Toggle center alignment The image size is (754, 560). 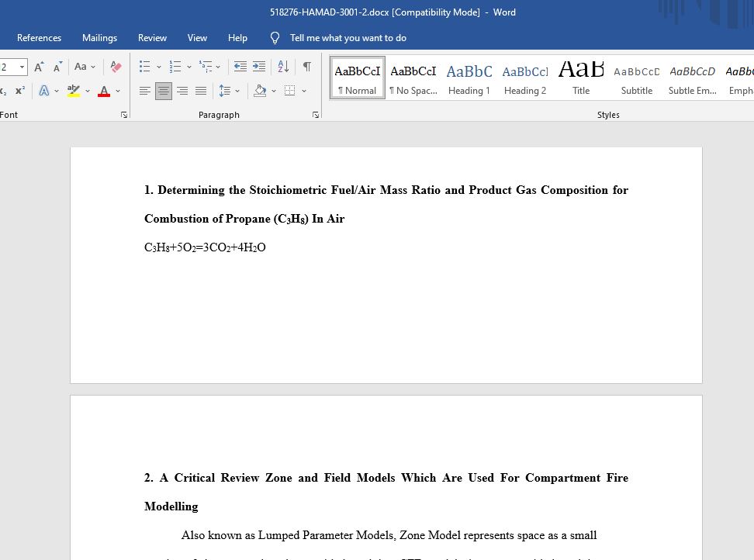pos(164,91)
